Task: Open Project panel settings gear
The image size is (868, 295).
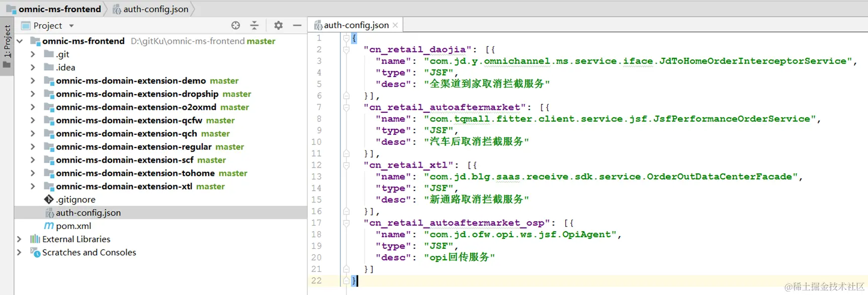Action: pyautogui.click(x=278, y=25)
